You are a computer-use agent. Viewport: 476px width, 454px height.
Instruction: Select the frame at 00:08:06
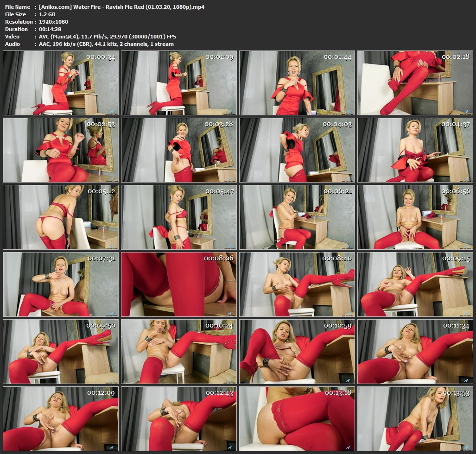pyautogui.click(x=179, y=284)
